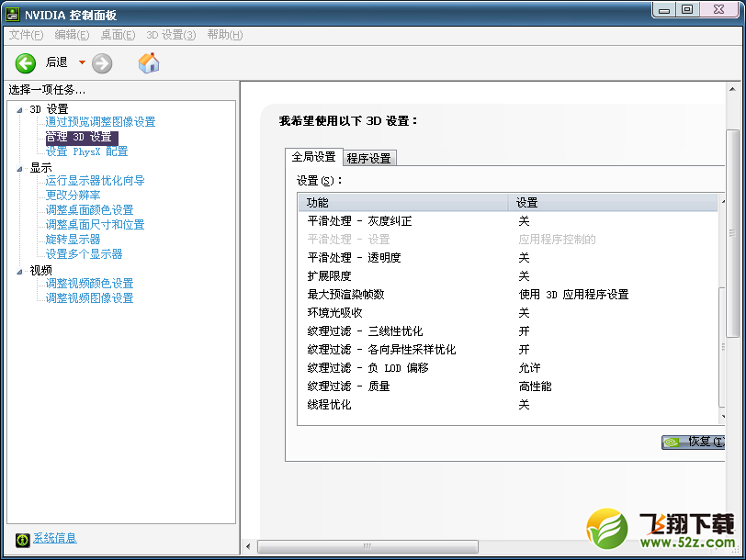Screen dimensions: 746x560
Task: Open 调整桌面尺寸和位置 task
Action: coord(95,225)
